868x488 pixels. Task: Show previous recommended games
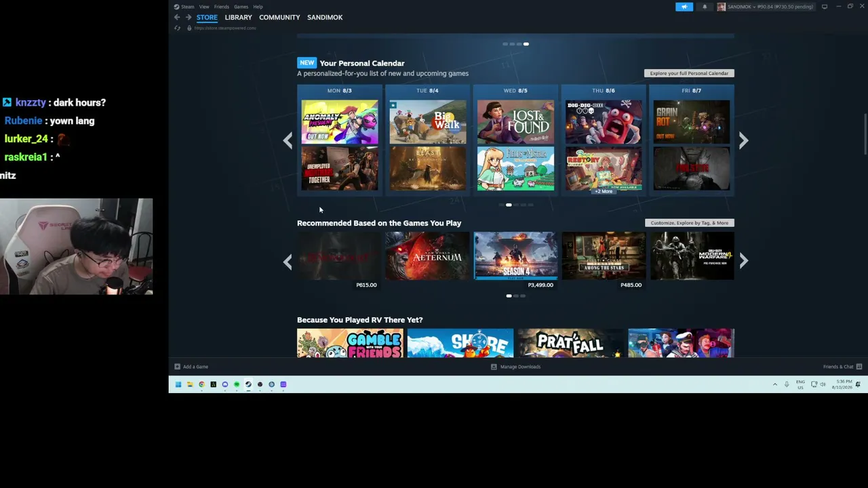(288, 261)
